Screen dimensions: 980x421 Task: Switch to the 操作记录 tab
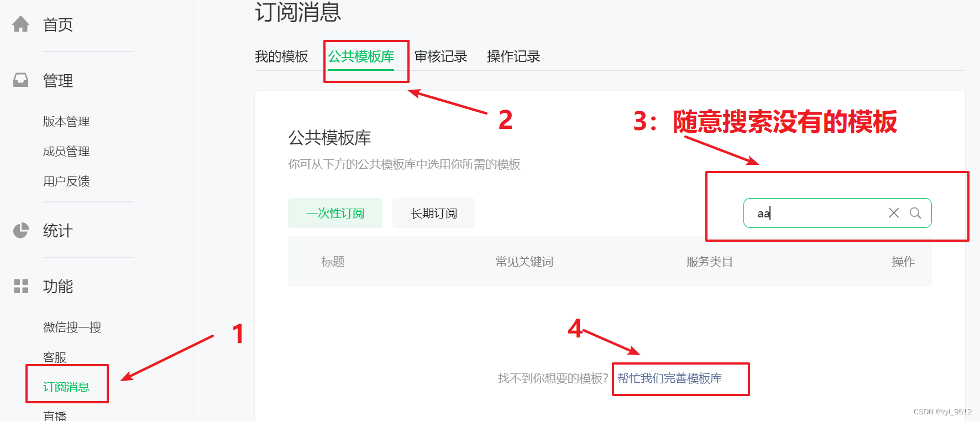tap(513, 56)
